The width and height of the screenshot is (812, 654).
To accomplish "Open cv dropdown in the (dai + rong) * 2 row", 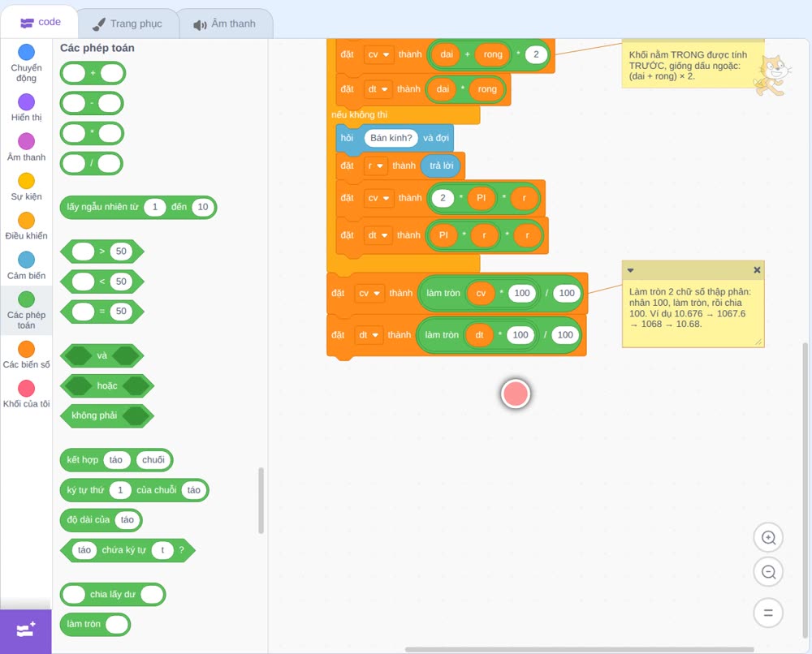I will [x=378, y=54].
